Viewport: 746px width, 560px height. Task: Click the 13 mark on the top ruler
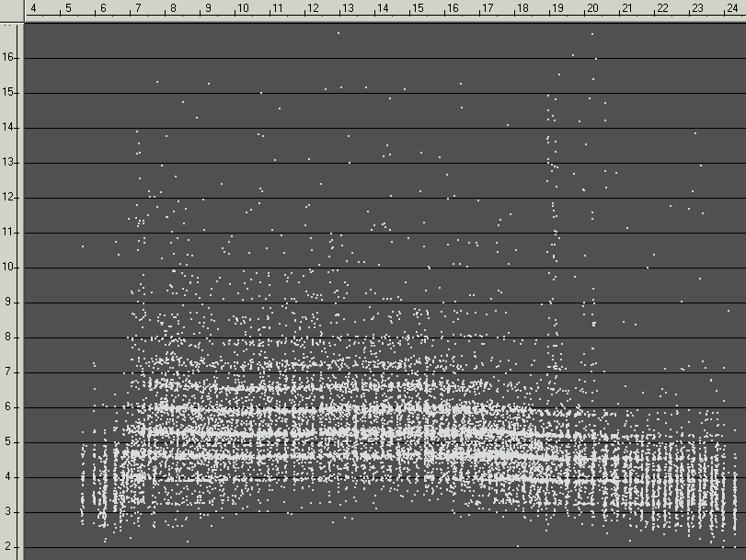pos(347,8)
